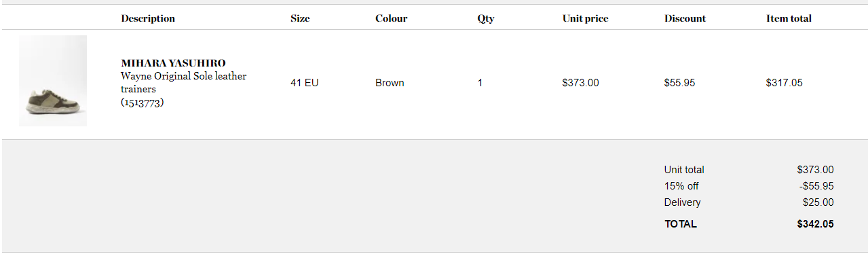Click the 15% off summary label
The image size is (868, 254).
pyautogui.click(x=681, y=186)
